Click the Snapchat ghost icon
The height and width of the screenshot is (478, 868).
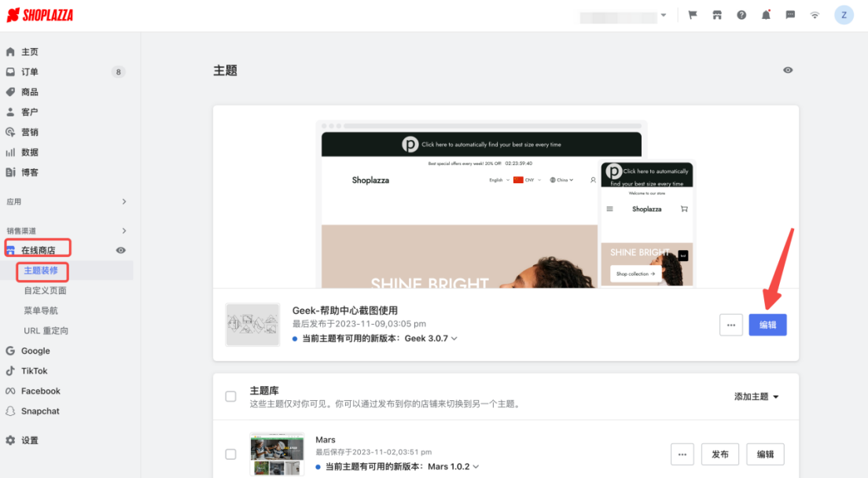coord(10,411)
